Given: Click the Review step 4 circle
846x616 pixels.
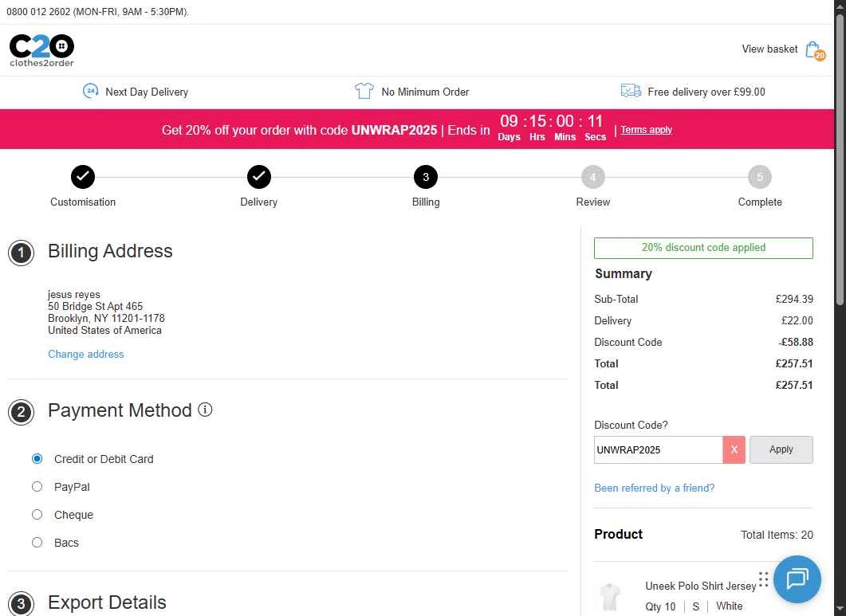Looking at the screenshot, I should 593,177.
